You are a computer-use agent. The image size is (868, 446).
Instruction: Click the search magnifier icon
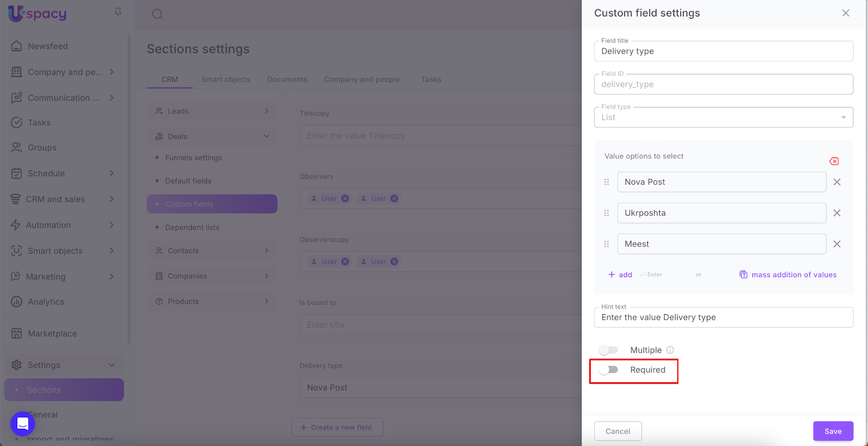[157, 14]
